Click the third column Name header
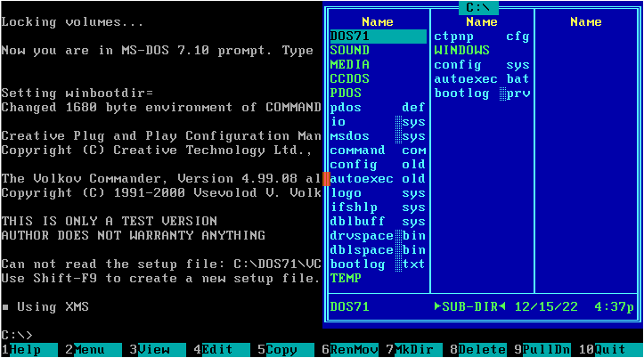Image resolution: width=644 pixels, height=358 pixels. pyautogui.click(x=586, y=21)
